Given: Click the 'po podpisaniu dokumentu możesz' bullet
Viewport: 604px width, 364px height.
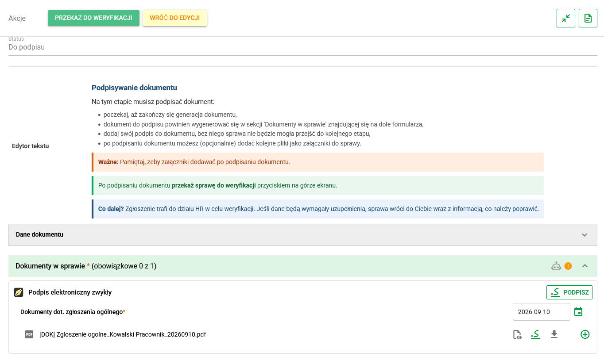Looking at the screenshot, I should [232, 143].
